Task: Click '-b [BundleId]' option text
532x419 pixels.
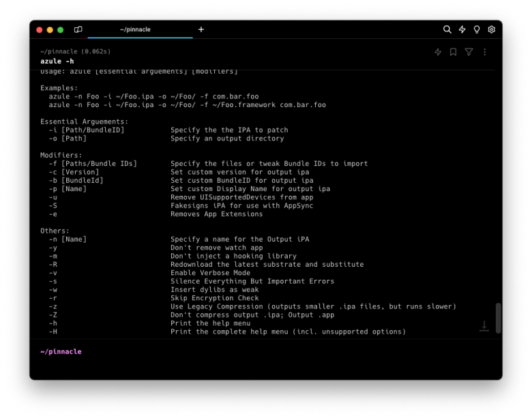Action: (x=76, y=180)
